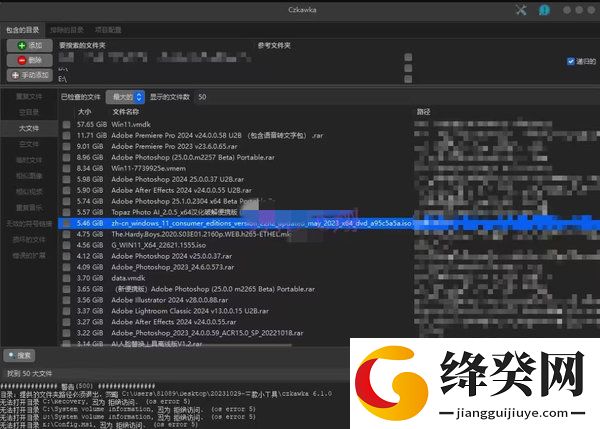Click the 11.71 GiB size cell
The width and height of the screenshot is (600, 429).
(92, 135)
